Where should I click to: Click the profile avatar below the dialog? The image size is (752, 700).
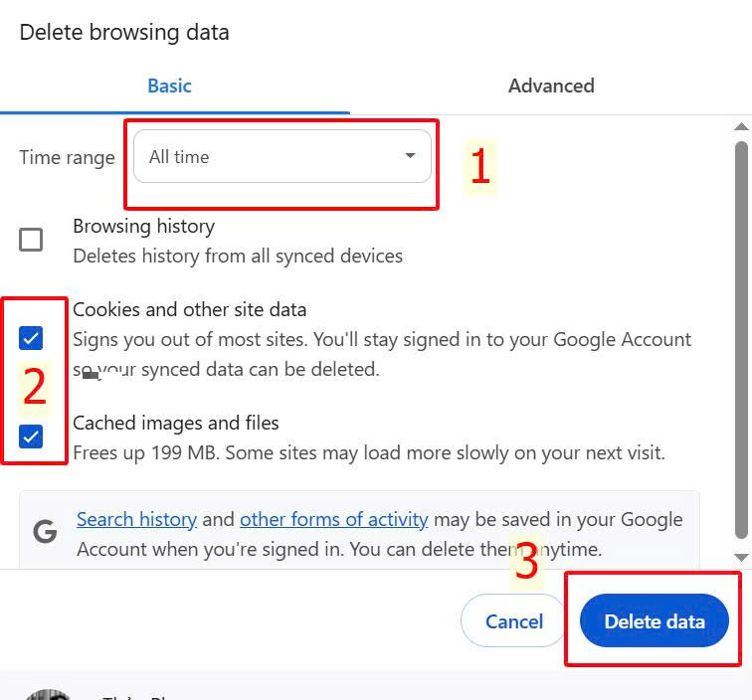(48, 694)
